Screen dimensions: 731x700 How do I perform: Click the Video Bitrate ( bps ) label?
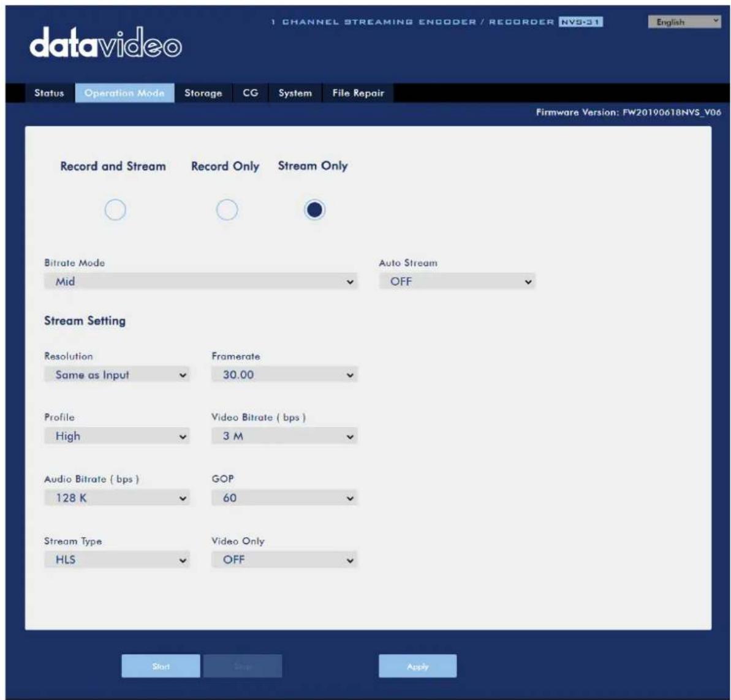pyautogui.click(x=259, y=417)
